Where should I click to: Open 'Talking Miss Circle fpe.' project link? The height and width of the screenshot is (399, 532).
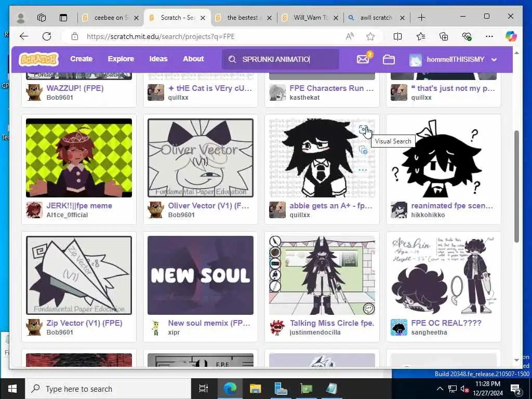[x=332, y=323]
